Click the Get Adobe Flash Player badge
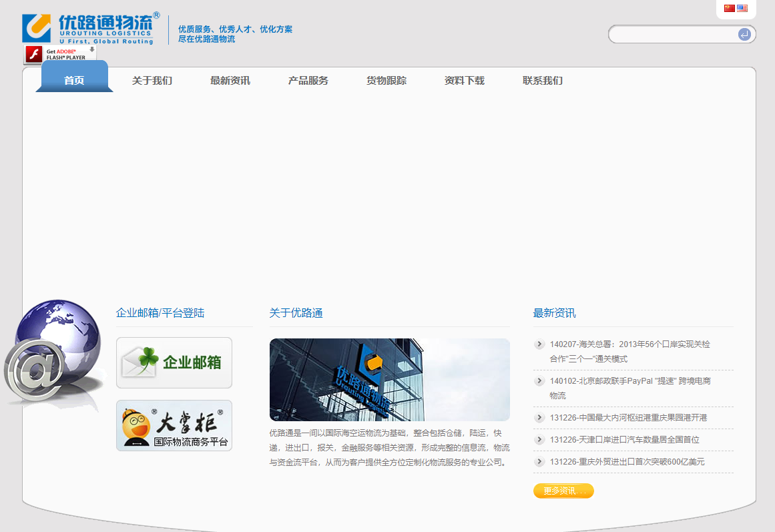The image size is (775, 532). pos(60,54)
